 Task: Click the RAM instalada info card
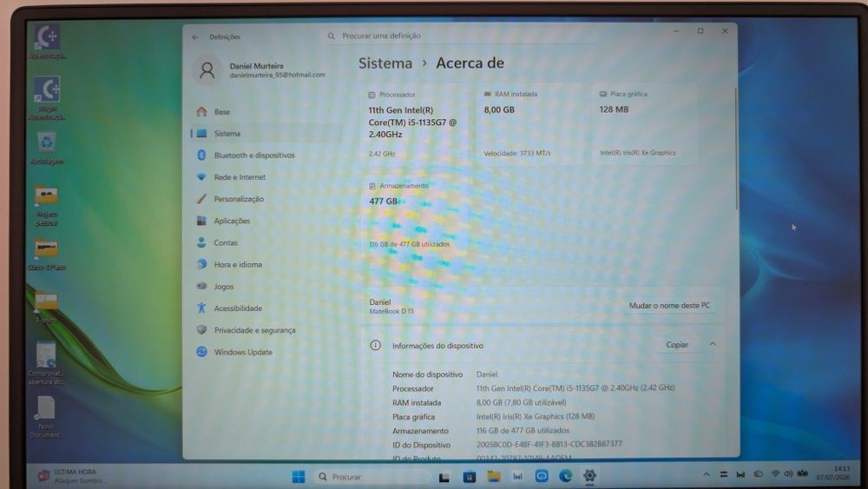529,124
